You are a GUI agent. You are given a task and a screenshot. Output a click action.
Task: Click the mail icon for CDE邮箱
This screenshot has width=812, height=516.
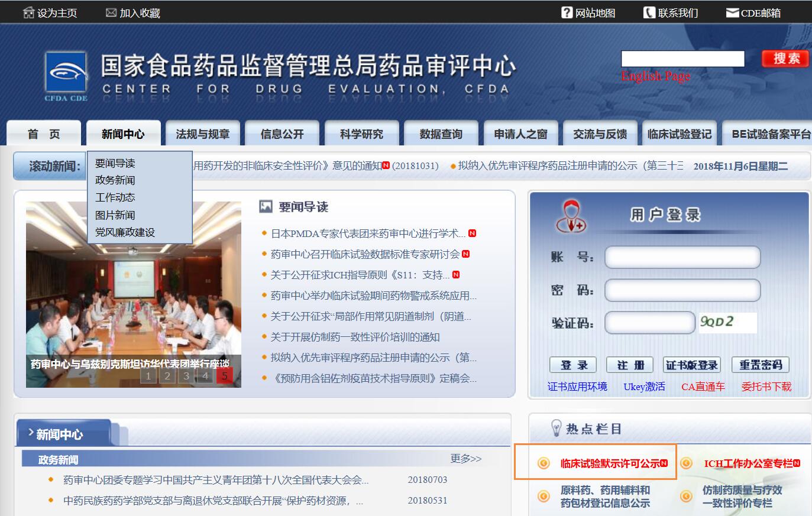point(733,12)
